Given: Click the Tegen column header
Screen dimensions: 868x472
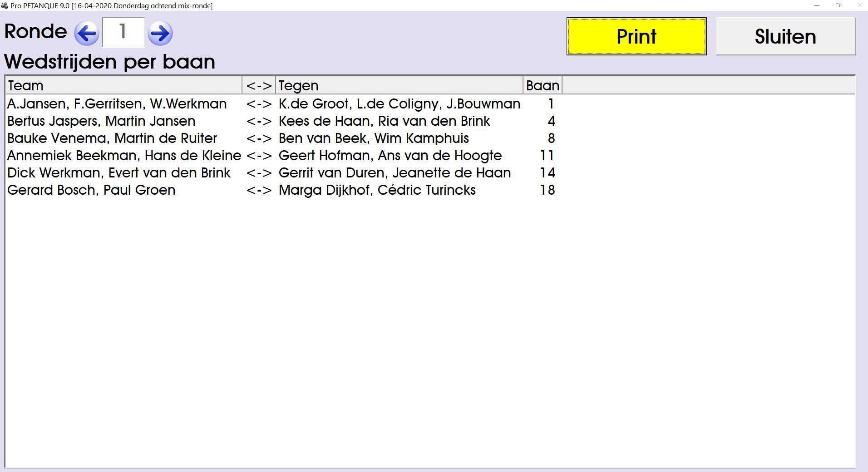Looking at the screenshot, I should 399,85.
